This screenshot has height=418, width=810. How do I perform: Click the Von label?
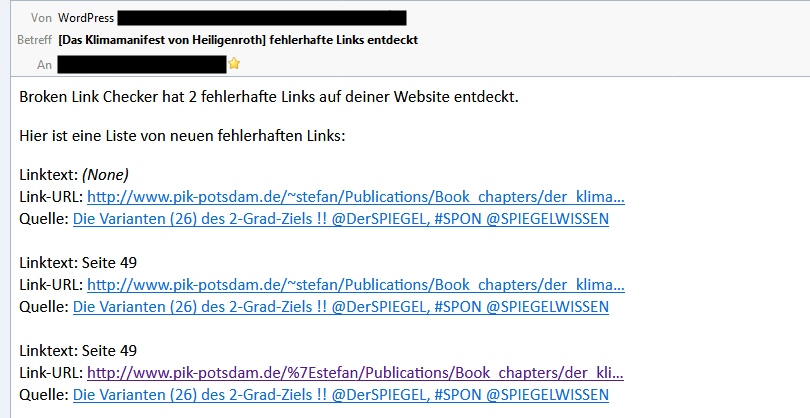[41, 18]
